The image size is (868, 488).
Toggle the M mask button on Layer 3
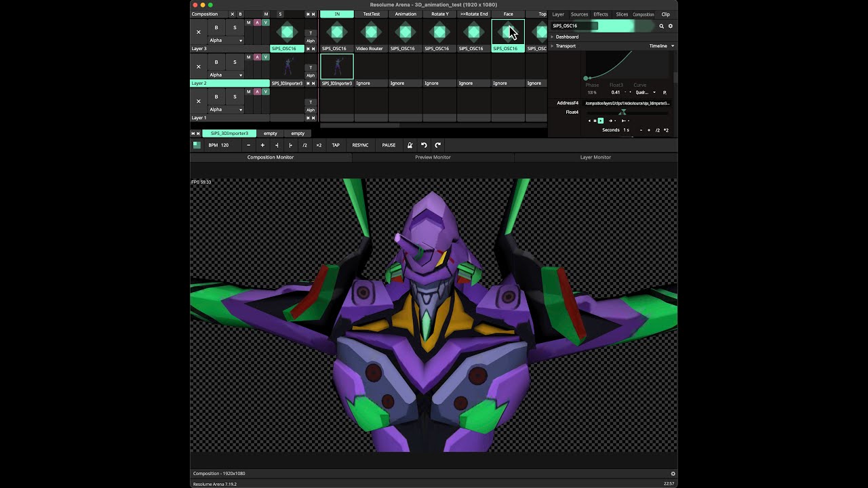(x=248, y=22)
